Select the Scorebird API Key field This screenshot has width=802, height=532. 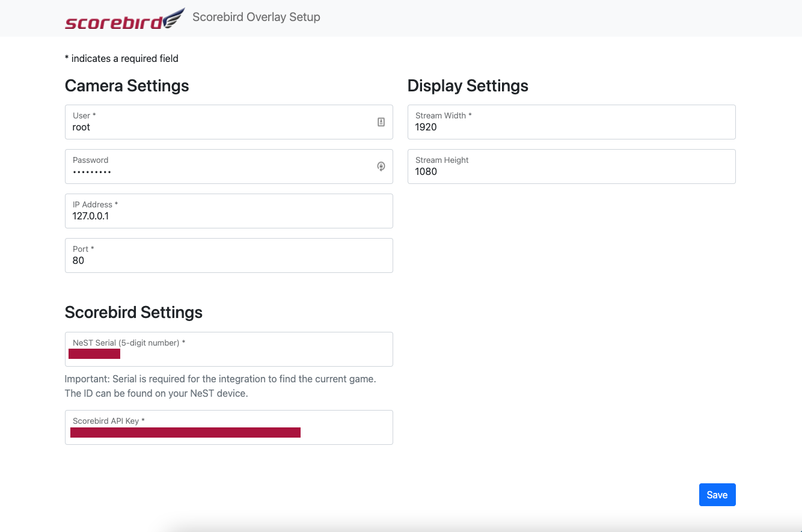(229, 427)
